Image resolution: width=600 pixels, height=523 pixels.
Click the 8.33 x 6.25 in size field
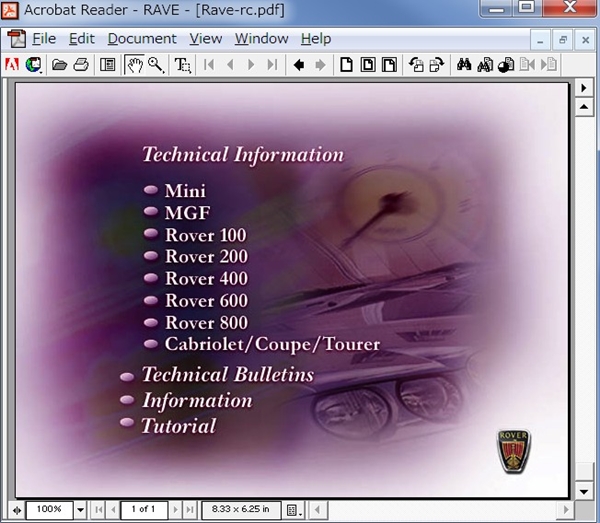241,510
